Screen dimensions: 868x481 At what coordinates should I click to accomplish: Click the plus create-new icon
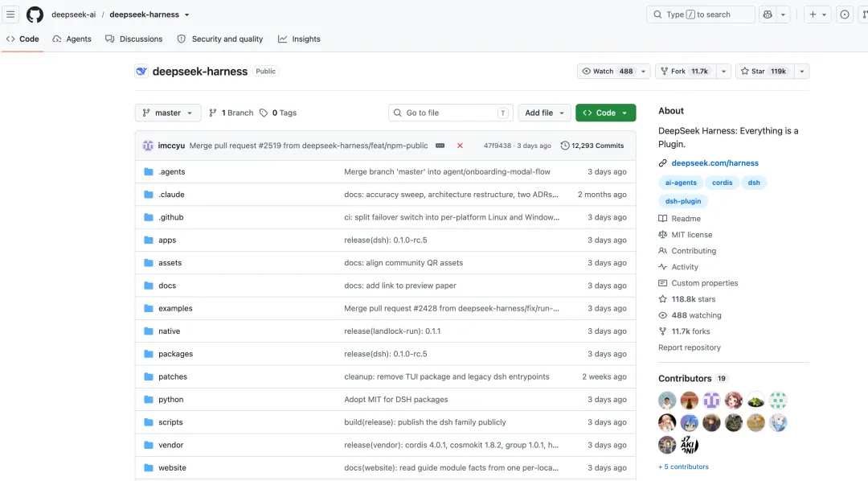pyautogui.click(x=813, y=14)
